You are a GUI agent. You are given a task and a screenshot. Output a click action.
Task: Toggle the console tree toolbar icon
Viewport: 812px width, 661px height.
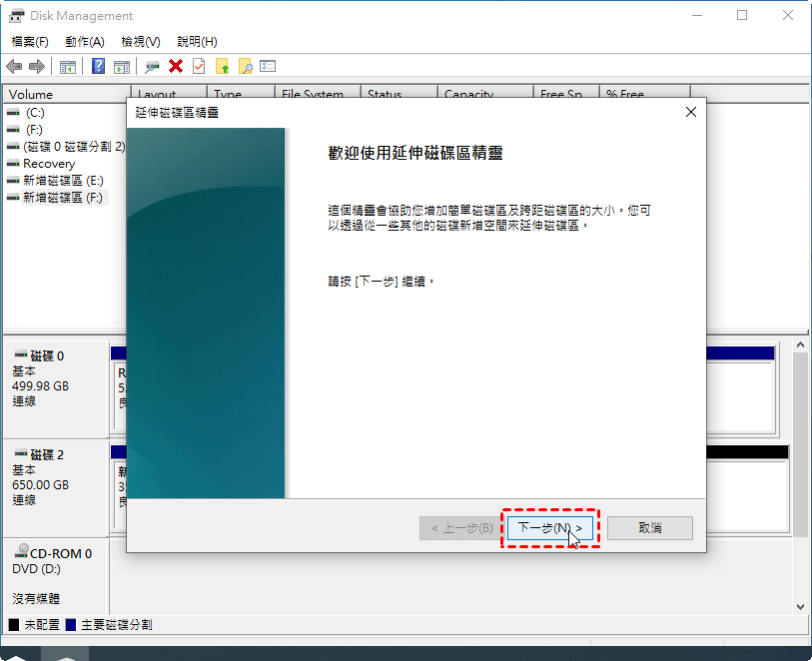click(67, 67)
